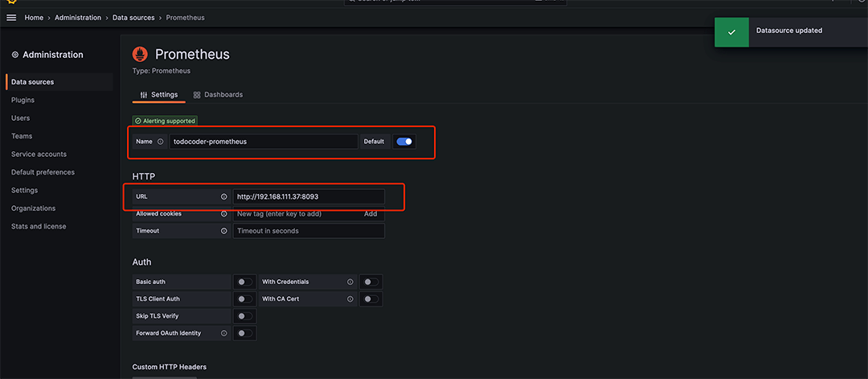Switch to the Dashboards tab

[218, 95]
